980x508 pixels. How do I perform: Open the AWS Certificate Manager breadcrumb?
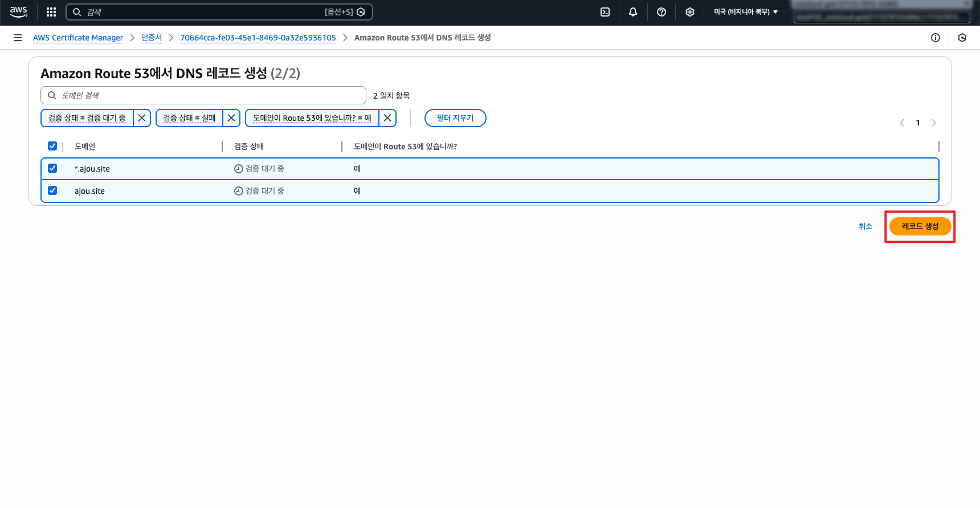point(78,38)
